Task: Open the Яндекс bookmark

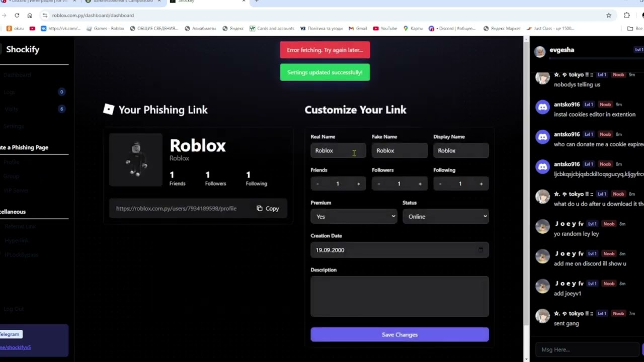Action: pos(233,29)
